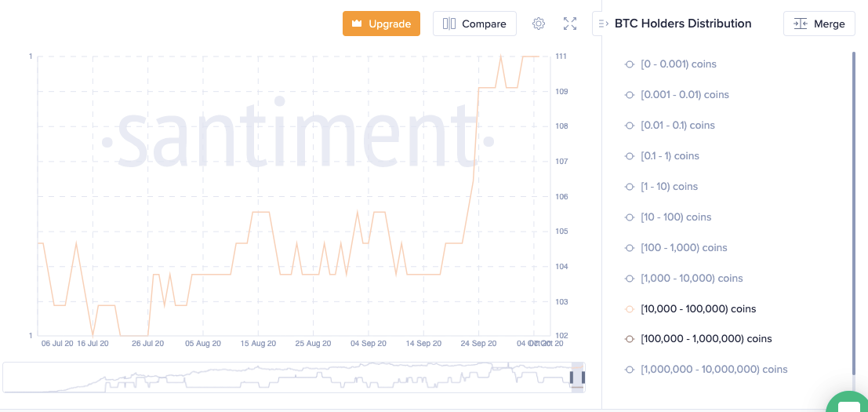Click the timeline range selector handle
Screen dimensions: 868x412
[x=577, y=377]
